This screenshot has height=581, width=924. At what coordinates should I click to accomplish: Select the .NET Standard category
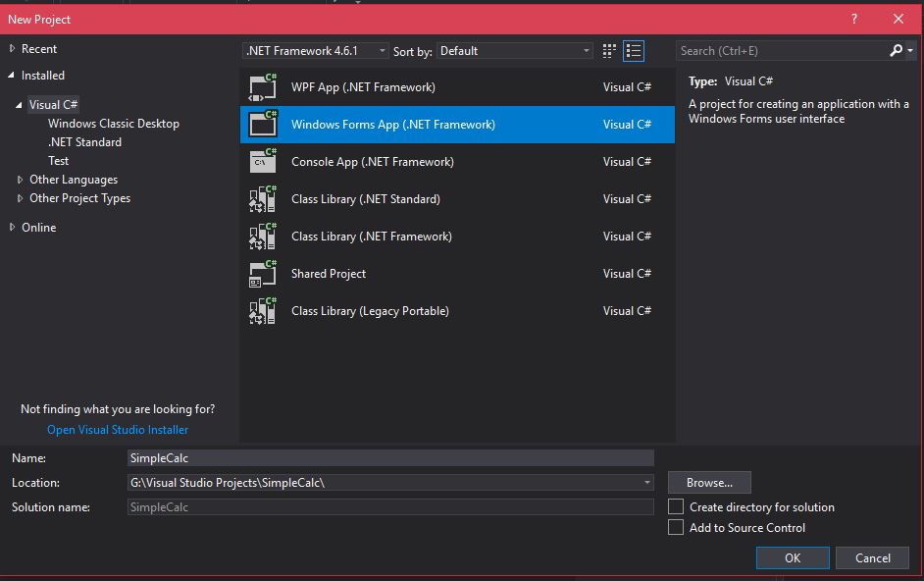click(x=85, y=142)
